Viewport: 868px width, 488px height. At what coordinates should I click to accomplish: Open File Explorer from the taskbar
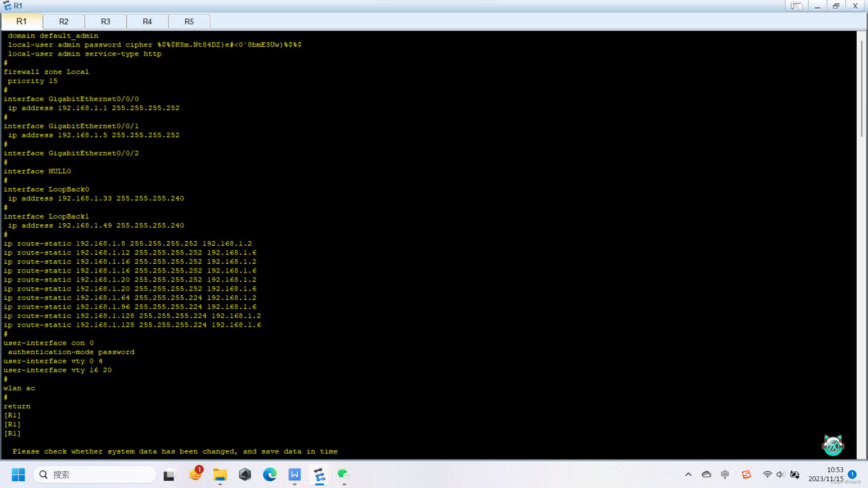220,474
